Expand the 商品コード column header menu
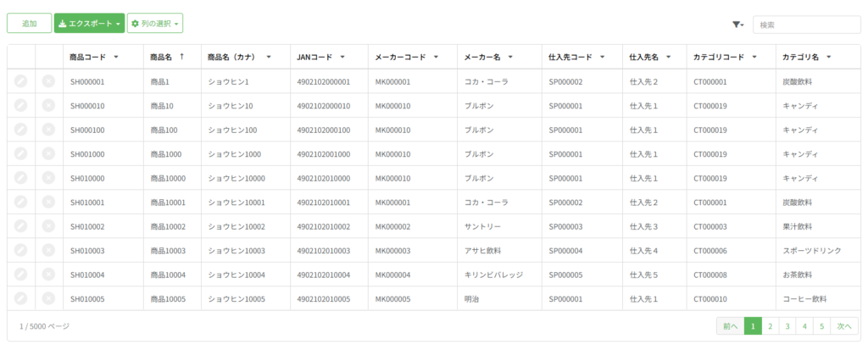This screenshot has width=868, height=350. click(115, 58)
